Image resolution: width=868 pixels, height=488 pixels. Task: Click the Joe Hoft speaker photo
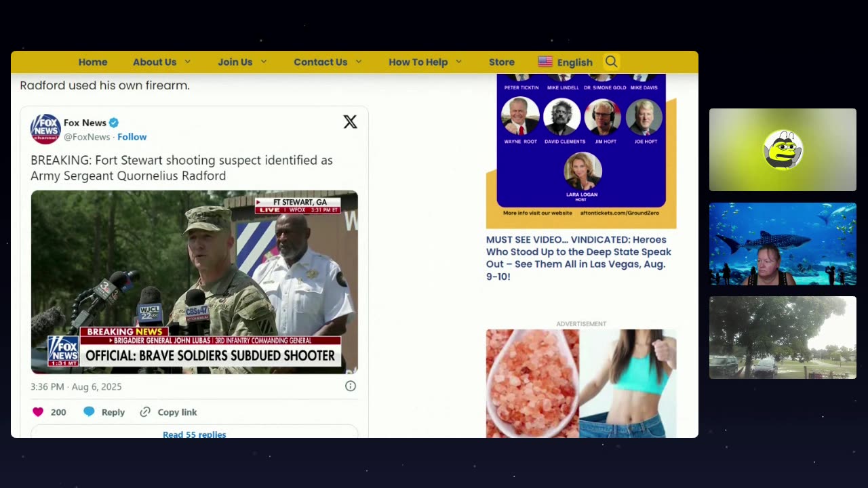644,117
